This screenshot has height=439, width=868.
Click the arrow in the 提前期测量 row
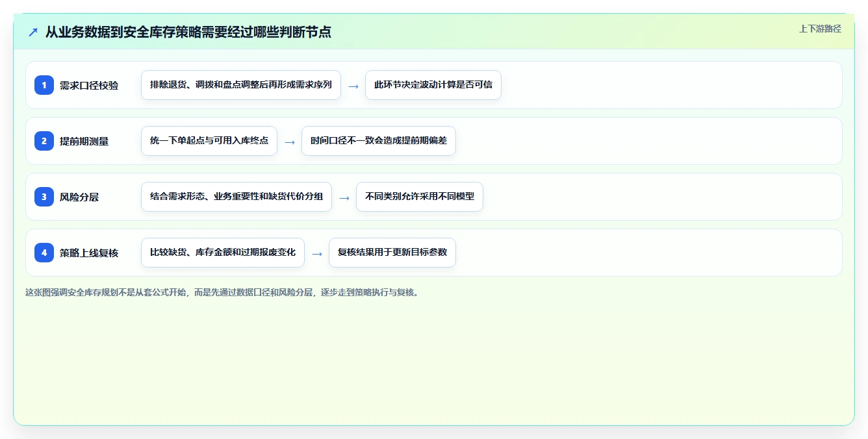tap(290, 142)
